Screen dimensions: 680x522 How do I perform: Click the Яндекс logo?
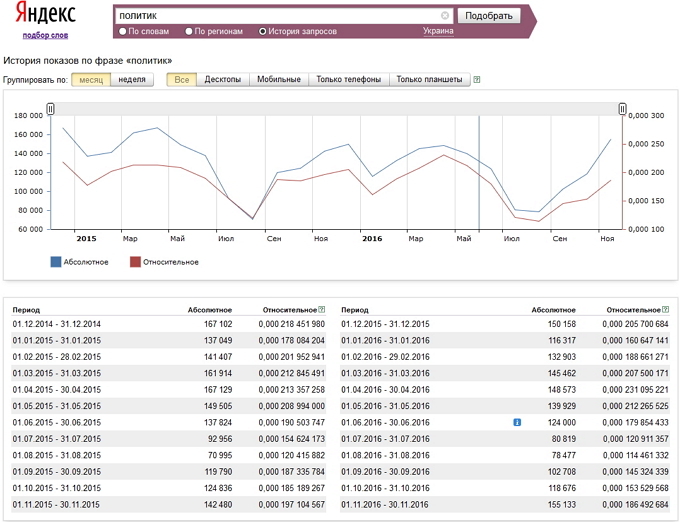(46, 13)
